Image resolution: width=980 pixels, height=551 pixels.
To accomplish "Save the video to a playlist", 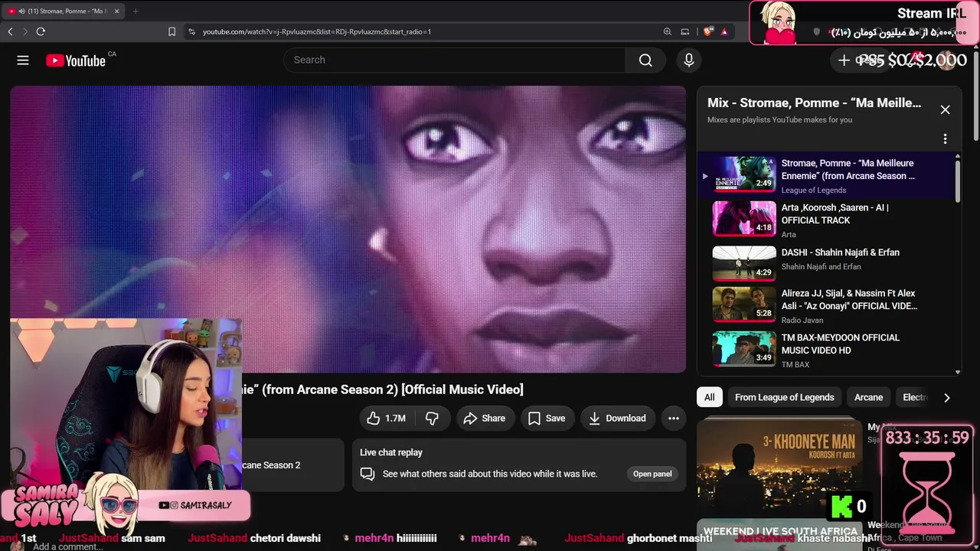I will [x=547, y=418].
